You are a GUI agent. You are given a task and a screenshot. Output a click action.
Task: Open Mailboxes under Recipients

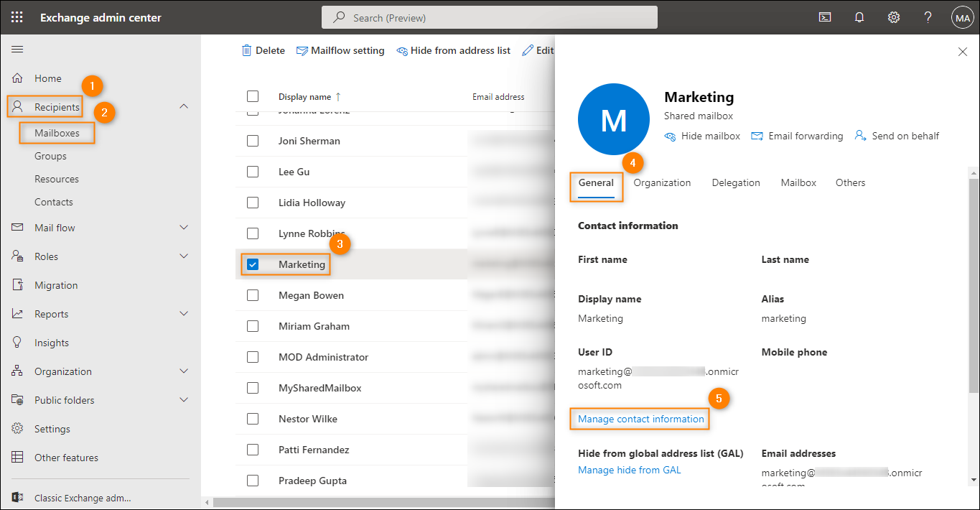tap(57, 133)
